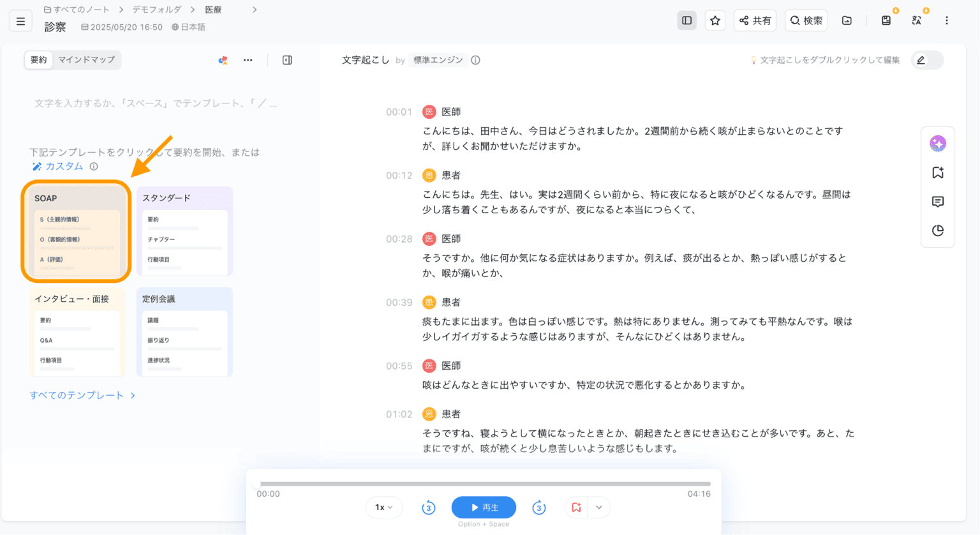Click 患者 speaker avatar at 00:12
980x535 pixels.
click(429, 175)
